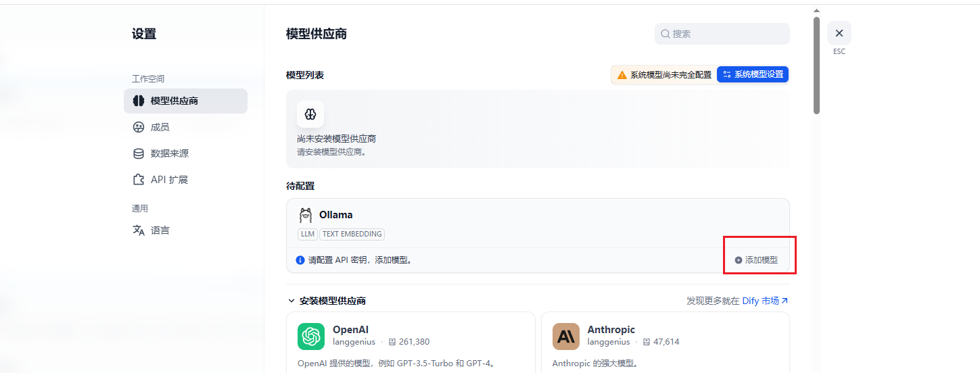Click the search box 搜索

pyautogui.click(x=722, y=34)
